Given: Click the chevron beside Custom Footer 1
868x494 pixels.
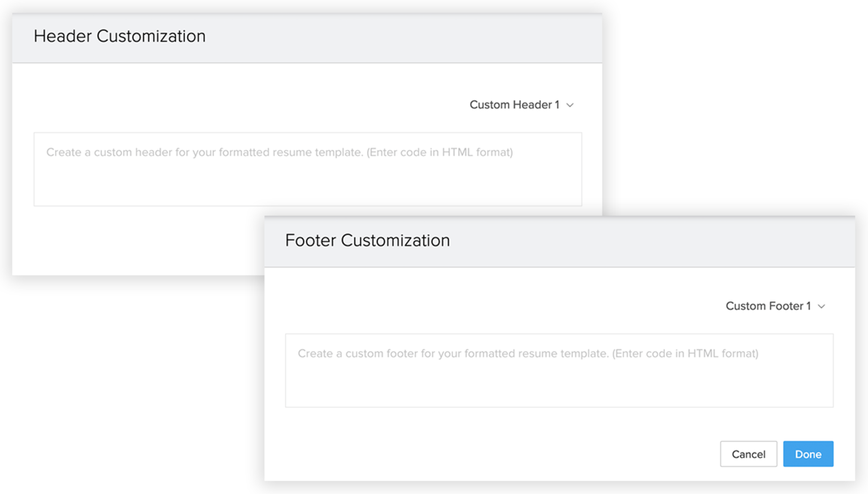Looking at the screenshot, I should tap(821, 306).
